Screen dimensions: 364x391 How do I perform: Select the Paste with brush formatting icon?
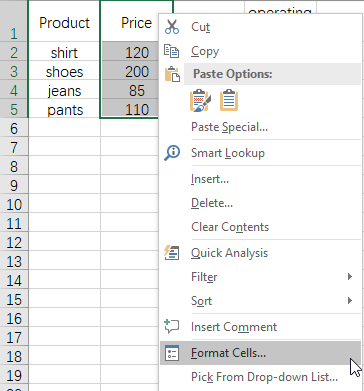coord(200,100)
